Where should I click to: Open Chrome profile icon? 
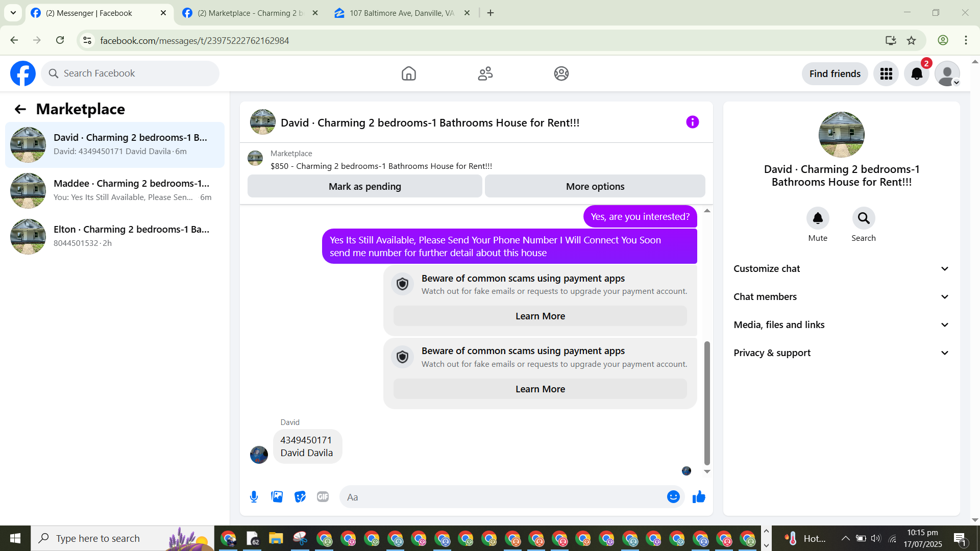click(943, 40)
